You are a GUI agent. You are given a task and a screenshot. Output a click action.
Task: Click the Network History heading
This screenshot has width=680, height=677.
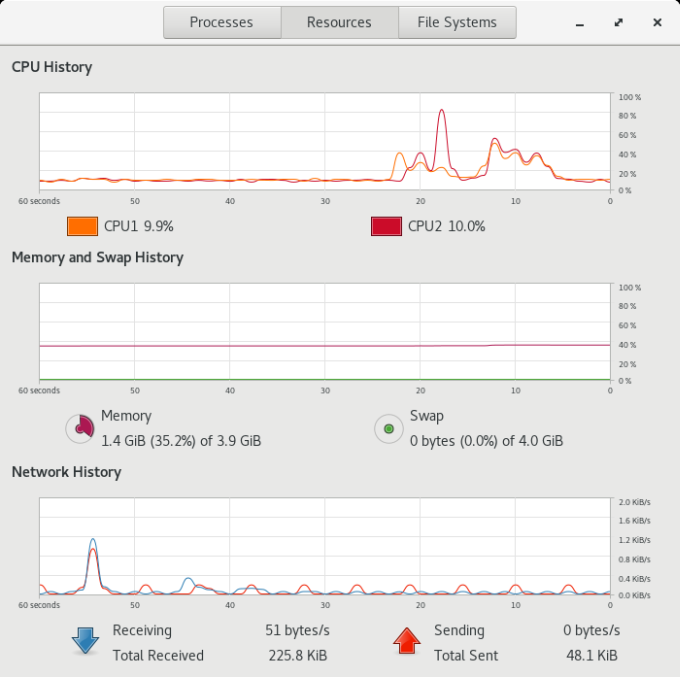[x=66, y=472]
